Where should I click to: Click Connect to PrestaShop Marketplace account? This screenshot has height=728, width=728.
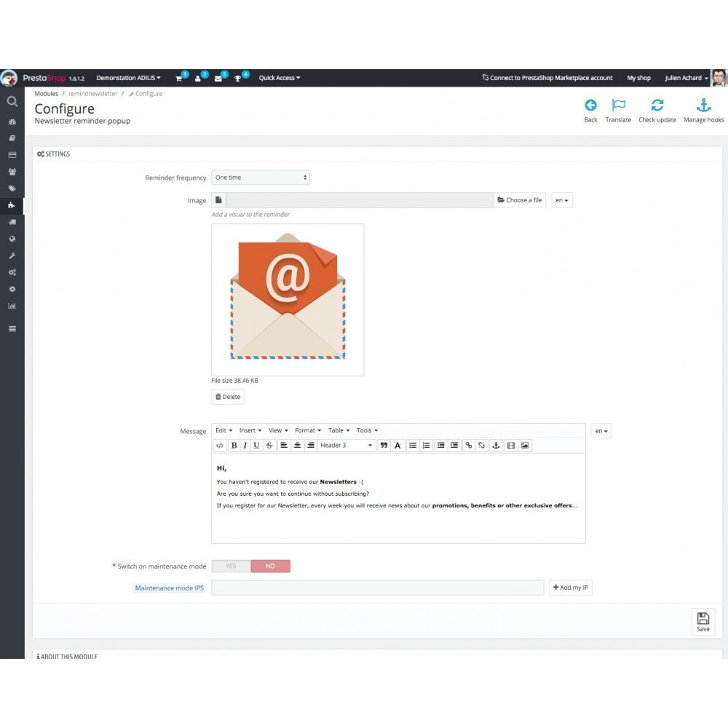[x=547, y=78]
